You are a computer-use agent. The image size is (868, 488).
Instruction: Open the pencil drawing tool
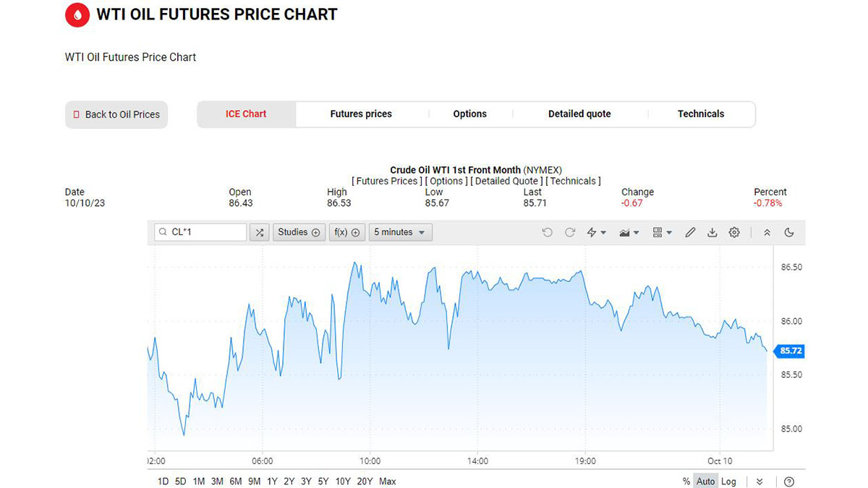690,232
